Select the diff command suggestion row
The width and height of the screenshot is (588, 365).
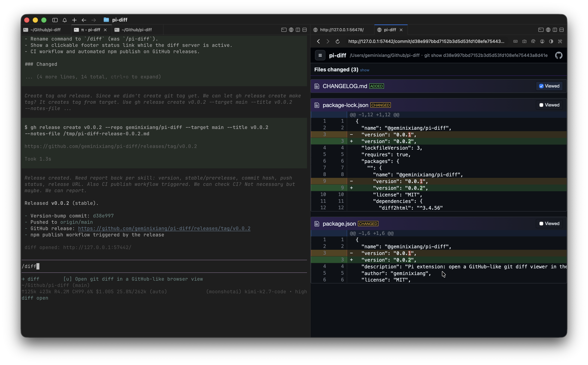(x=164, y=279)
